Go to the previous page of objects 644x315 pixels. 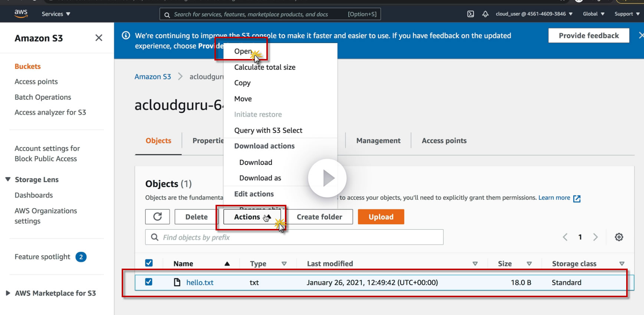click(x=565, y=237)
